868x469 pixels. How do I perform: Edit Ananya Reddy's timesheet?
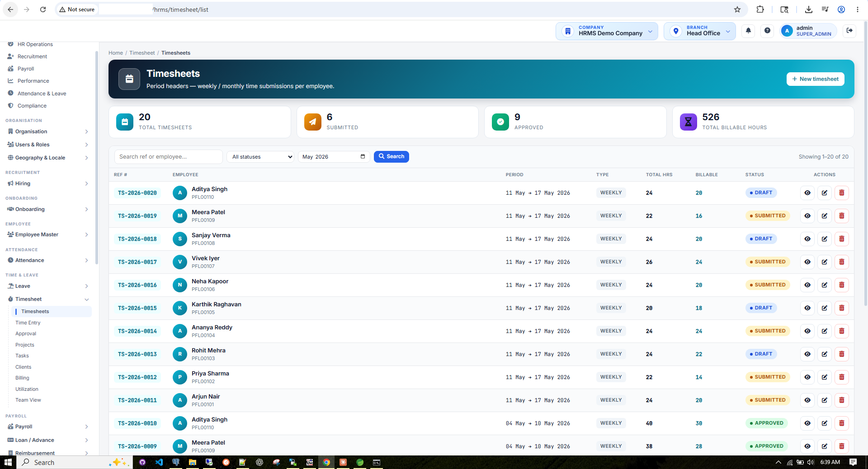pyautogui.click(x=825, y=331)
